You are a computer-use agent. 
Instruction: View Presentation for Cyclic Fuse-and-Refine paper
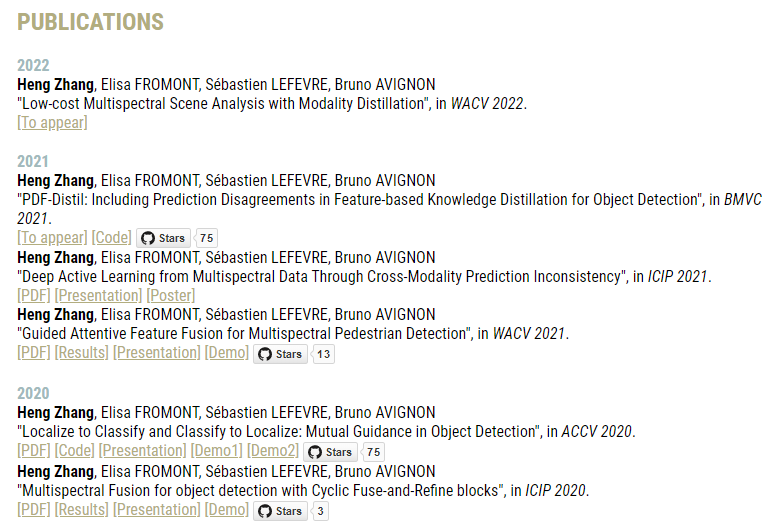click(x=156, y=510)
